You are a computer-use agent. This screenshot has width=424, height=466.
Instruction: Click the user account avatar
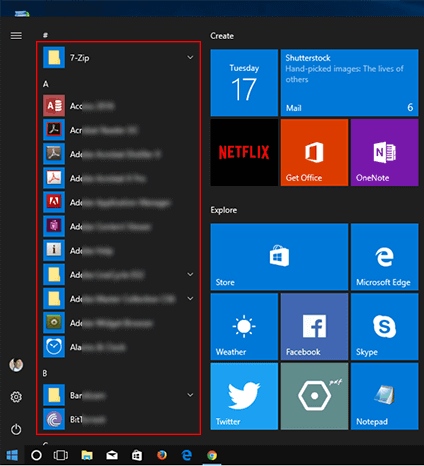coord(16,365)
